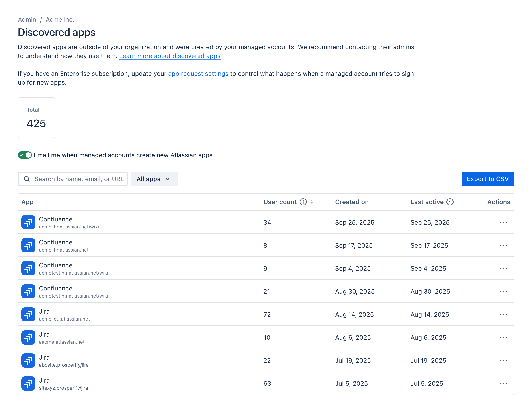Click the app icon for Confluence with 8 users

(x=28, y=245)
